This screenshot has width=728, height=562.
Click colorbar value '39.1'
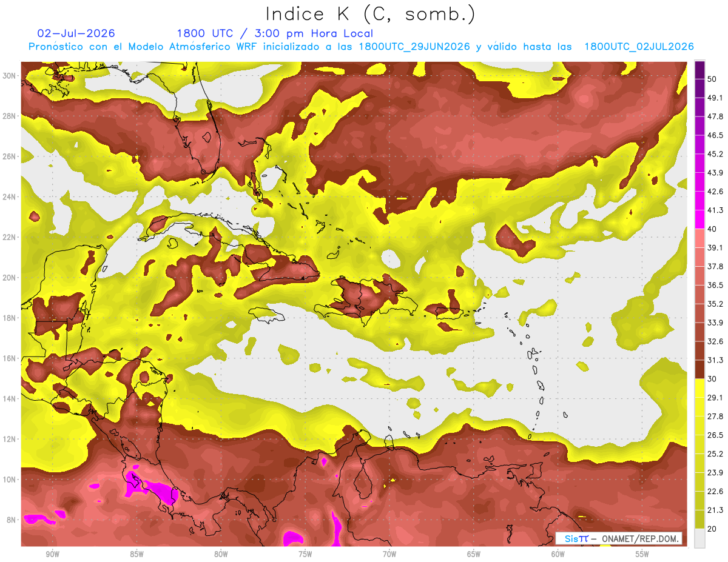pyautogui.click(x=715, y=247)
